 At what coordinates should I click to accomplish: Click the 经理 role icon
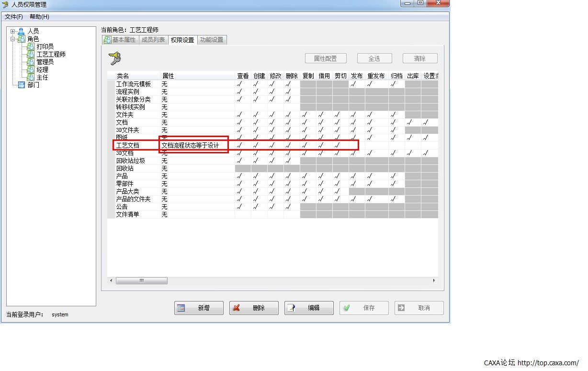(x=31, y=70)
